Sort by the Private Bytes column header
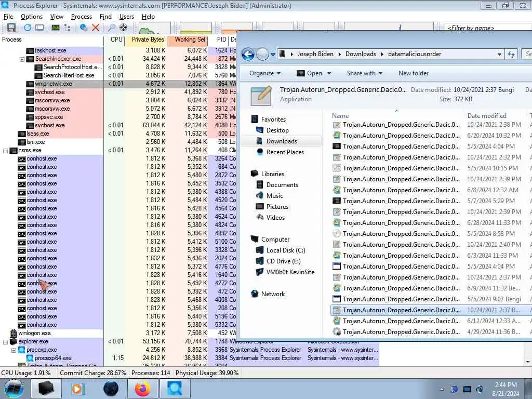Screen dimensions: 532x399 coord(146,39)
